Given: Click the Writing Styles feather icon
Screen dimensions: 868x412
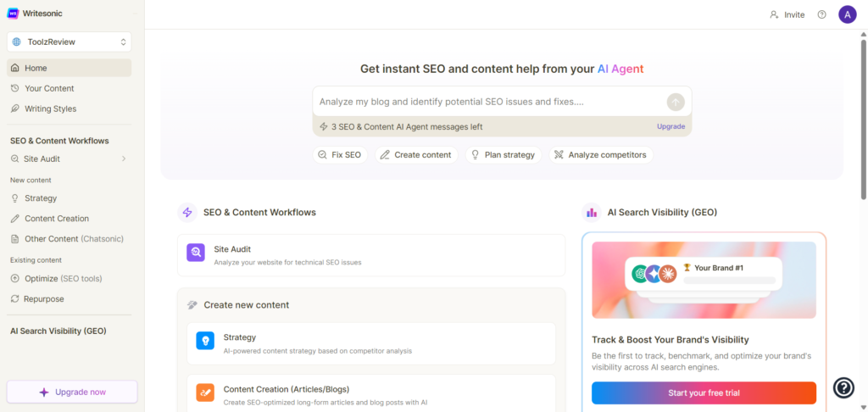Looking at the screenshot, I should pyautogui.click(x=15, y=109).
